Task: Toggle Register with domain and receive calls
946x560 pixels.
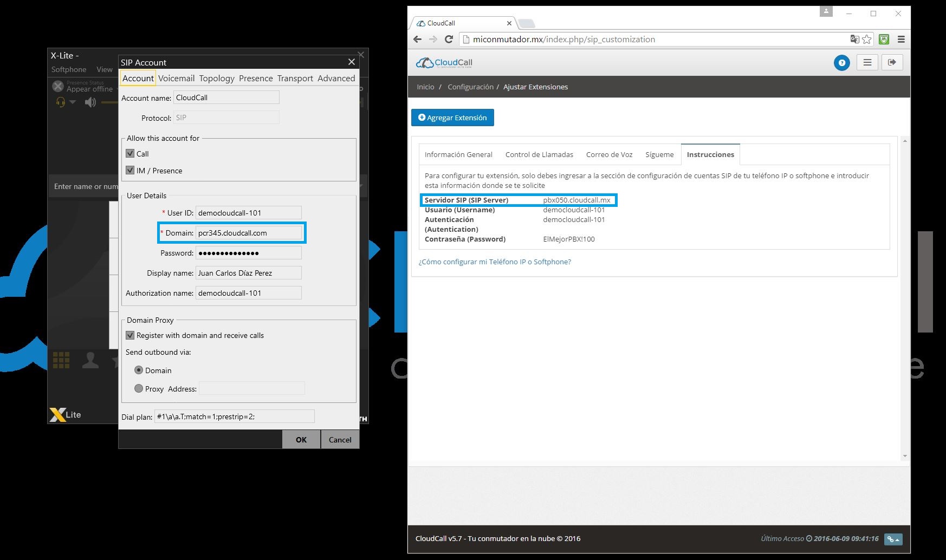Action: (x=130, y=335)
